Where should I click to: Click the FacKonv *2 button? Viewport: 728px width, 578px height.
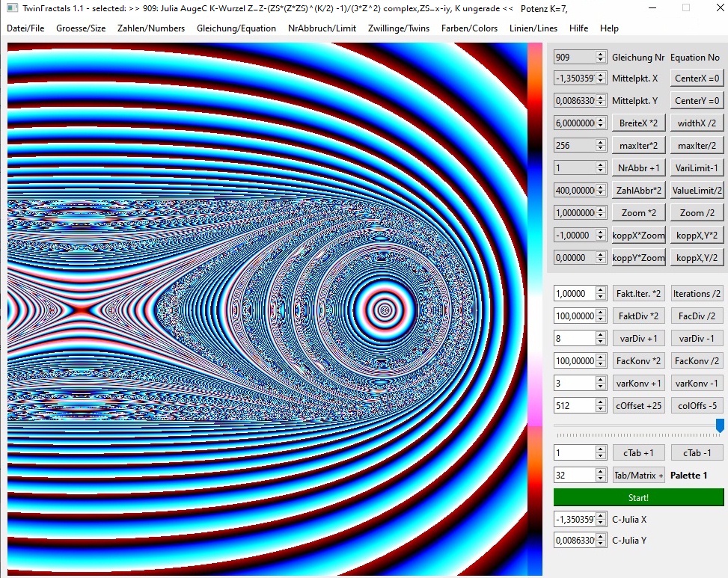point(638,360)
